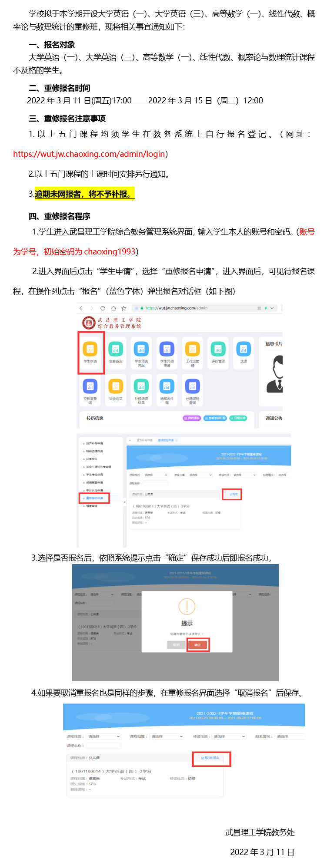
Task: Click the gray 取消 button in the dialog
Action: [176, 645]
